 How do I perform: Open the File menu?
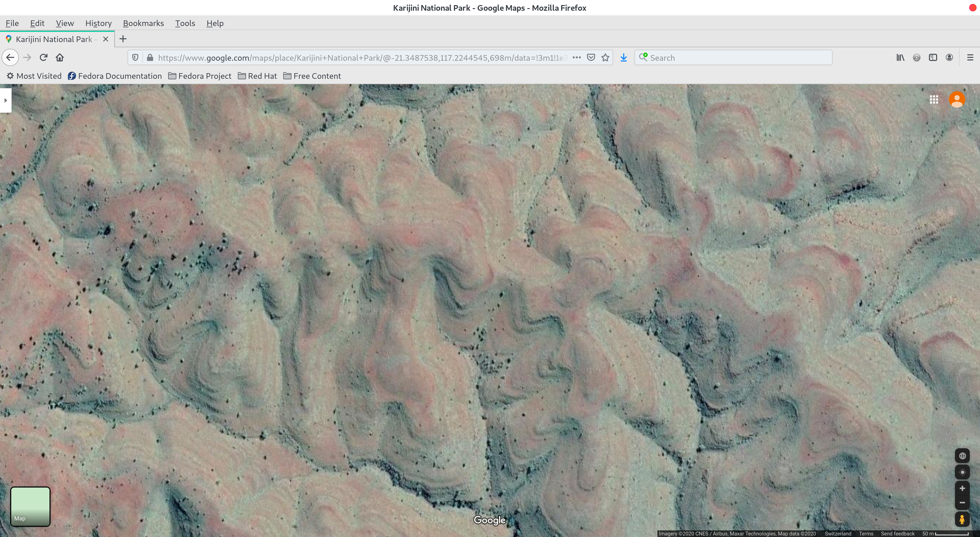coord(12,23)
